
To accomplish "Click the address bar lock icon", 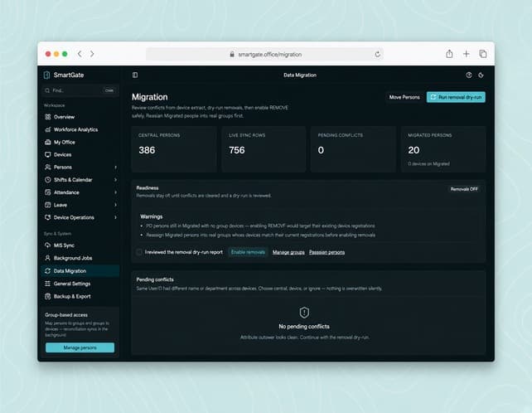I will tap(232, 55).
